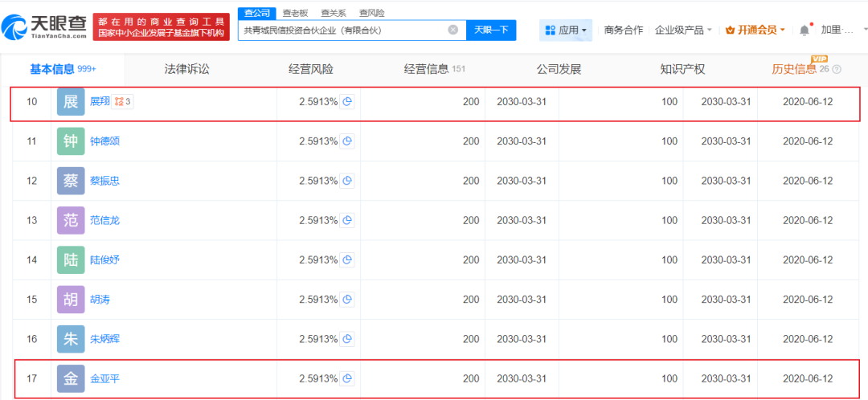Open shareholder 展翔 profile link
The width and height of the screenshot is (868, 400).
click(x=100, y=102)
